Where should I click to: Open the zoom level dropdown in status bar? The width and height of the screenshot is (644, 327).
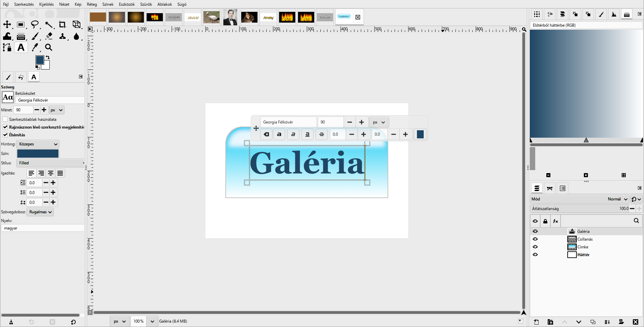point(152,321)
